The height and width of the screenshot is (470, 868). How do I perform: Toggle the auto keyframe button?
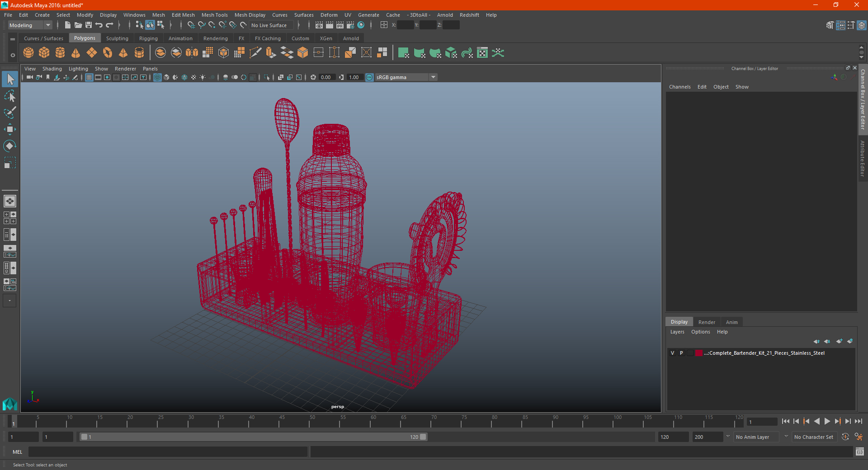tap(845, 437)
